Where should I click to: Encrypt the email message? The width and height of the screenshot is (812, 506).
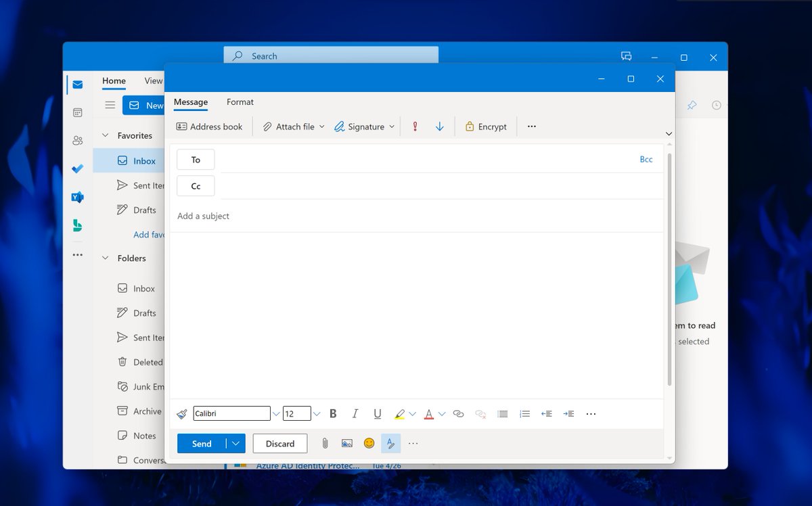[485, 126]
